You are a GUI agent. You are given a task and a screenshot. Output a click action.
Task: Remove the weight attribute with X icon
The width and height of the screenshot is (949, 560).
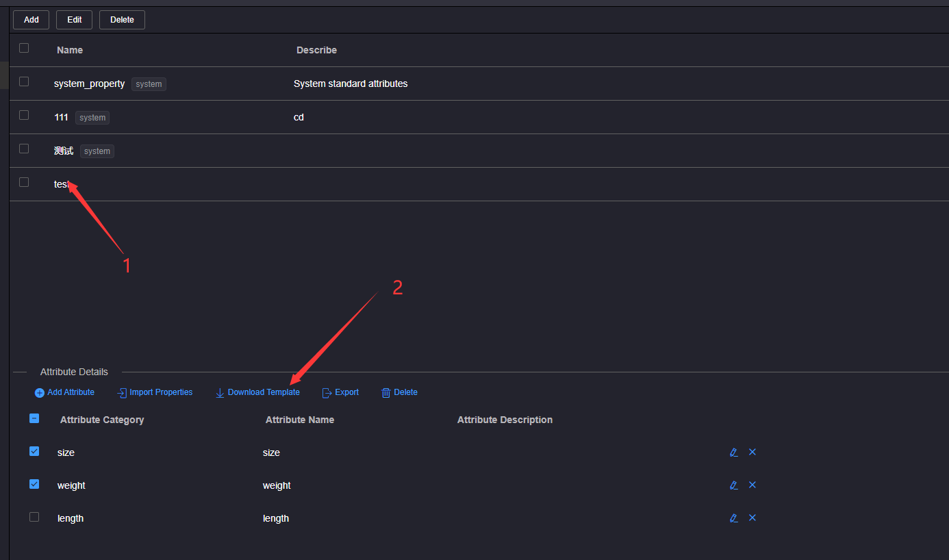[x=752, y=485]
